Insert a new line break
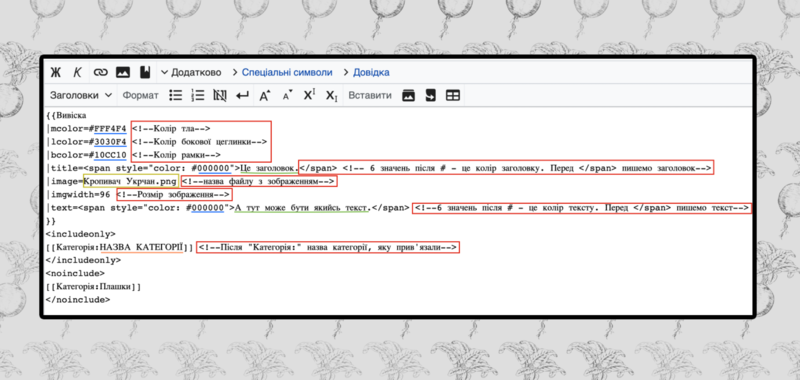Image resolution: width=800 pixels, height=380 pixels. [242, 95]
